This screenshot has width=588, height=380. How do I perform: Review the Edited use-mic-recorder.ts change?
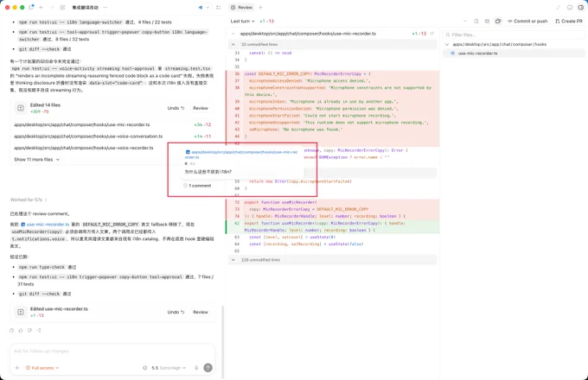coord(201,312)
